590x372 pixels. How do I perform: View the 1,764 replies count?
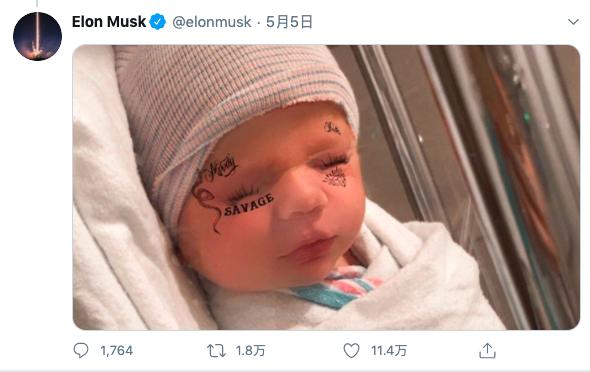click(116, 351)
